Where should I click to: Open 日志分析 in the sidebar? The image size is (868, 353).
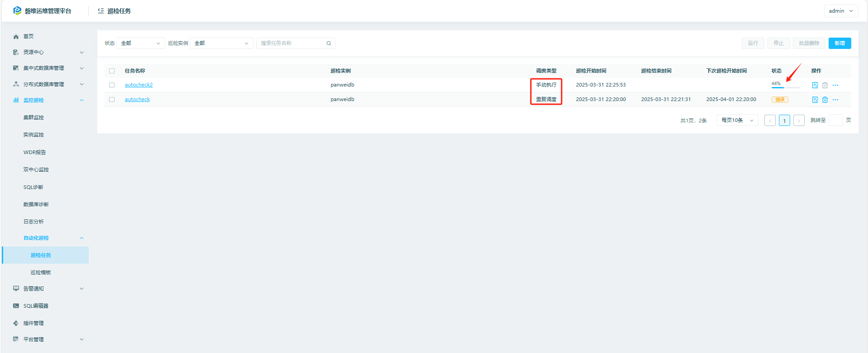point(33,222)
